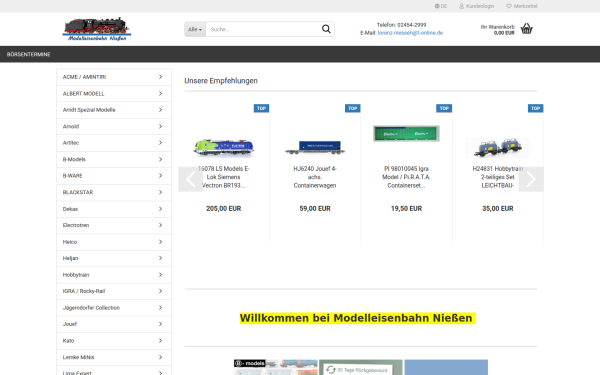Screen dimensions: 600x375
Task: Show previous recommendations with left arrow
Action: [191, 179]
